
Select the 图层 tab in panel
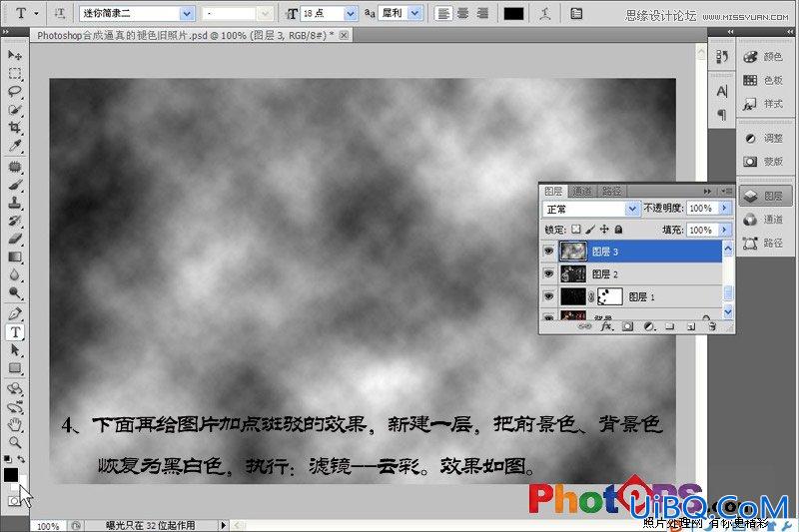553,191
